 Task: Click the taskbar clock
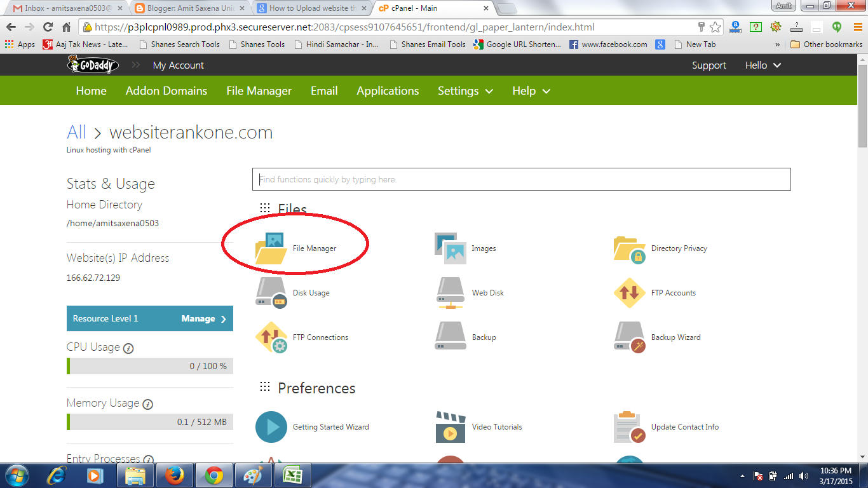836,475
